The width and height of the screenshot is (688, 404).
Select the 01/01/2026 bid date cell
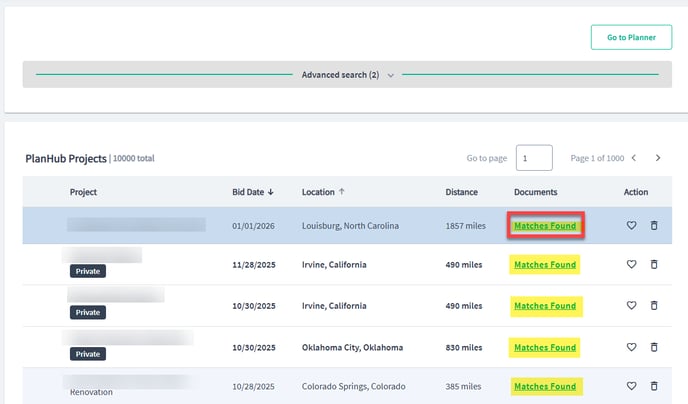point(253,226)
